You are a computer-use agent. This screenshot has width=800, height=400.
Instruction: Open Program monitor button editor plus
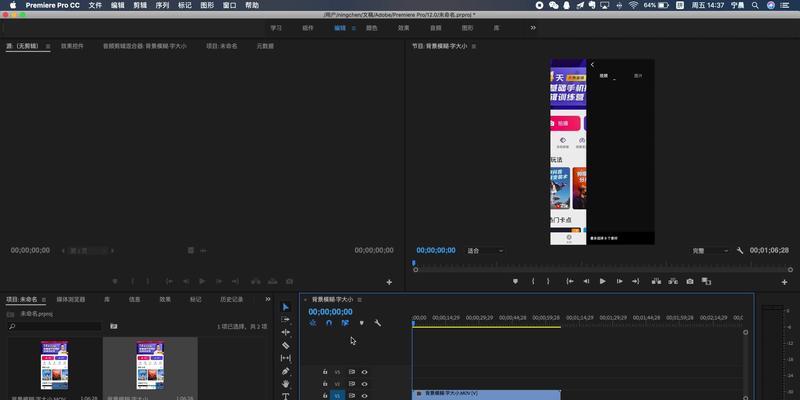[x=784, y=282]
